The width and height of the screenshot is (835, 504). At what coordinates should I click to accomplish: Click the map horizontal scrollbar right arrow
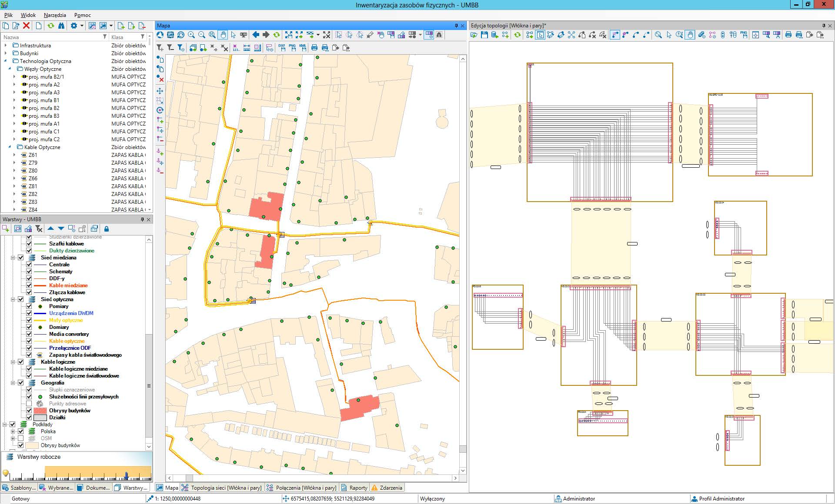pyautogui.click(x=455, y=478)
